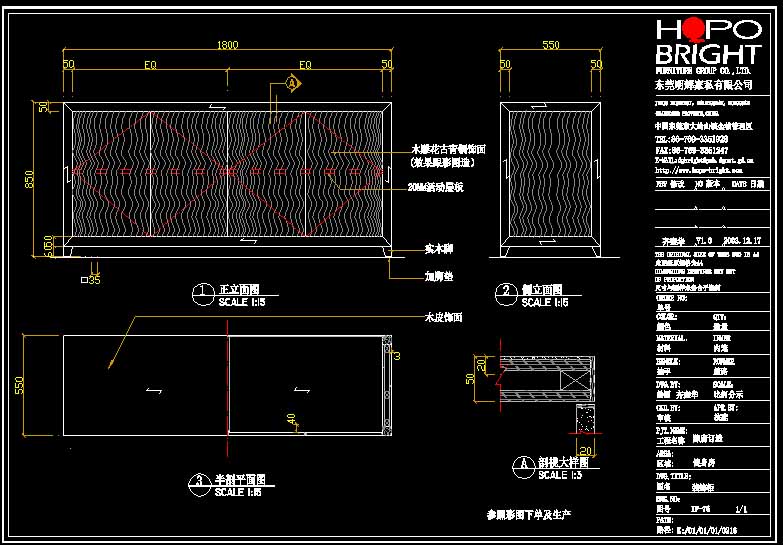Select the 1800 overall width dimension

[x=227, y=45]
